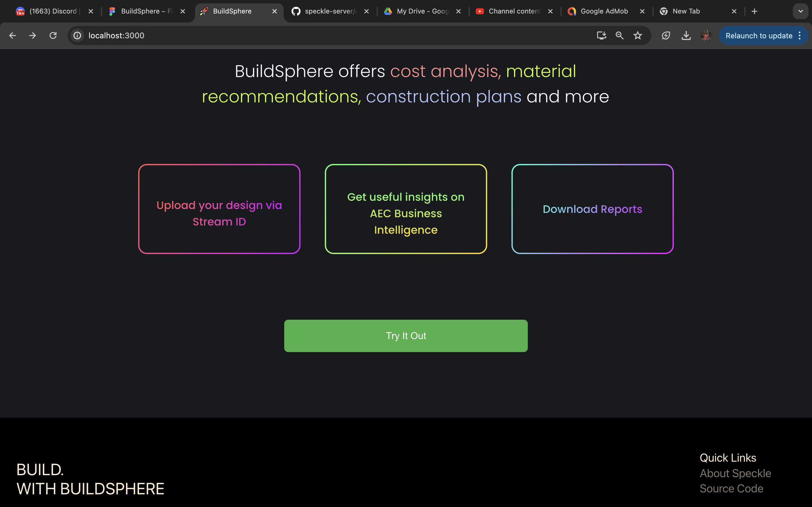Open the downloads icon

click(686, 35)
